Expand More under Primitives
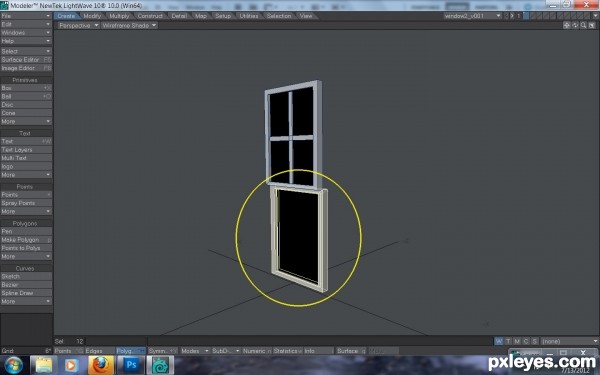 pyautogui.click(x=26, y=121)
